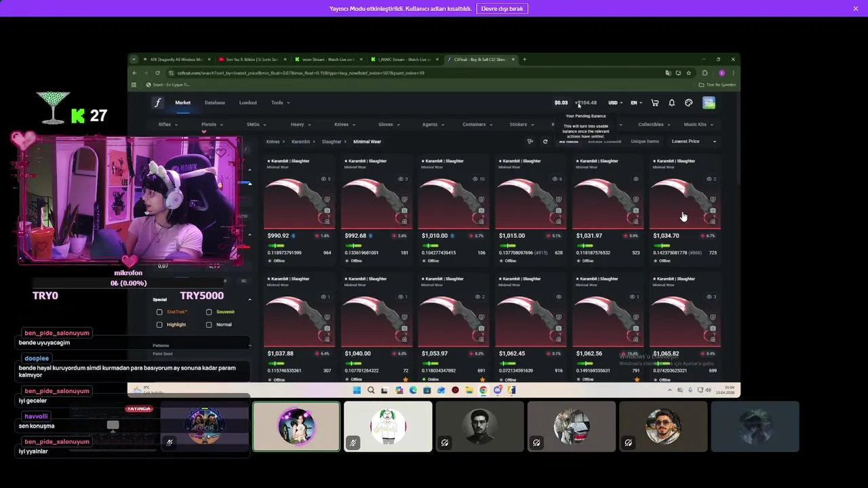Click the float bar on the $1,037.88 Karambit
Screen dimensions: 868x488
(277, 363)
